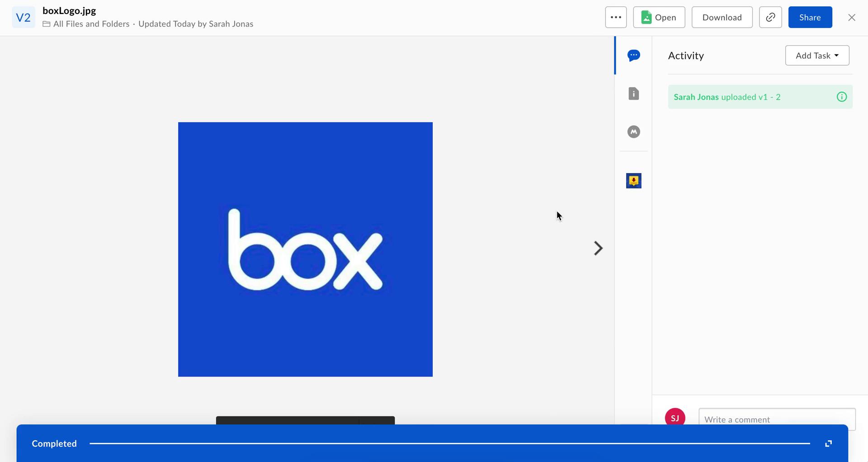Image resolution: width=868 pixels, height=462 pixels.
Task: Expand the Completed uploads panel
Action: 828,443
